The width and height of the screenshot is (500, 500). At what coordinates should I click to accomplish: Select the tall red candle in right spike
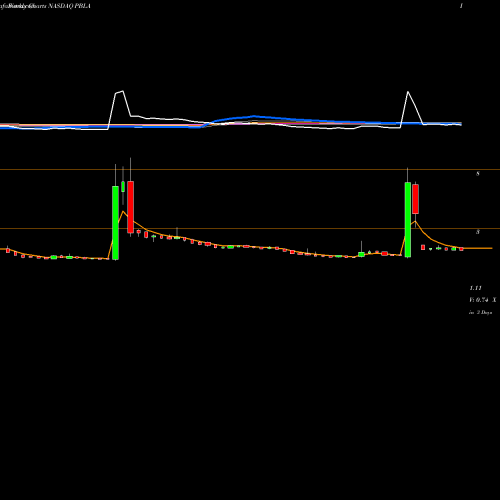(415, 199)
